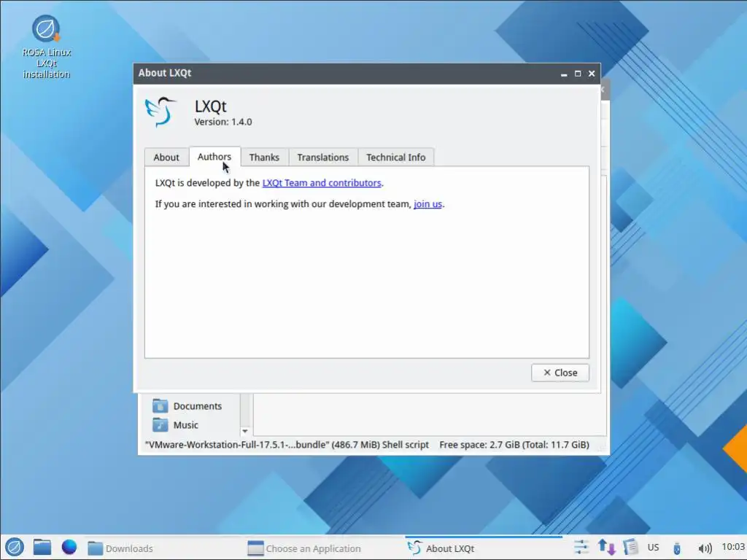Click the Music folder icon in sidebar
747x560 pixels.
160,424
